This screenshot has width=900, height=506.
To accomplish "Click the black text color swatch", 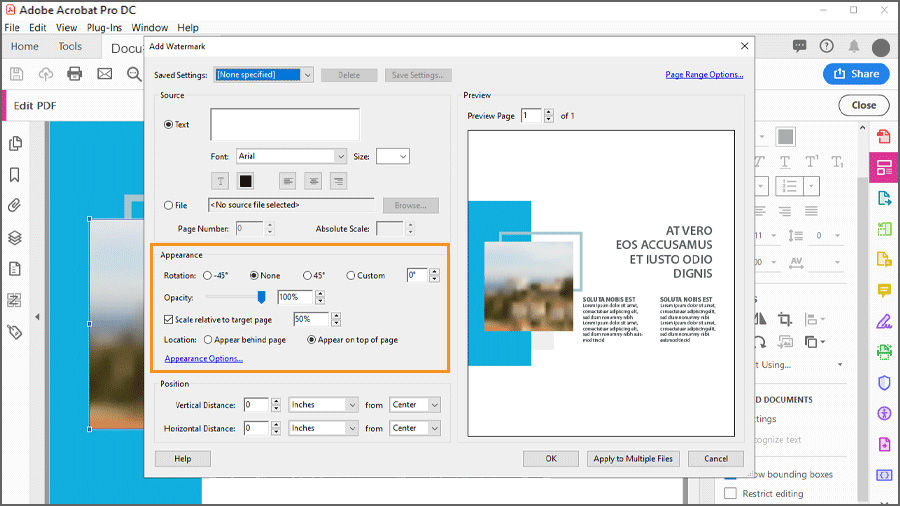I will 245,181.
